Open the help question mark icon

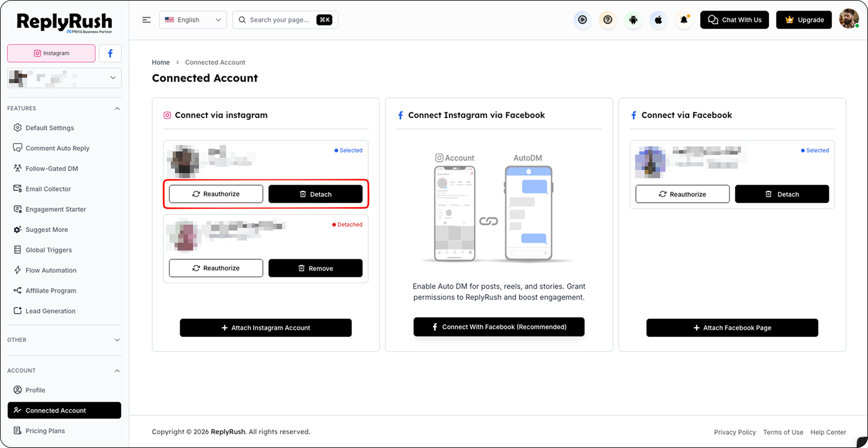[x=608, y=20]
